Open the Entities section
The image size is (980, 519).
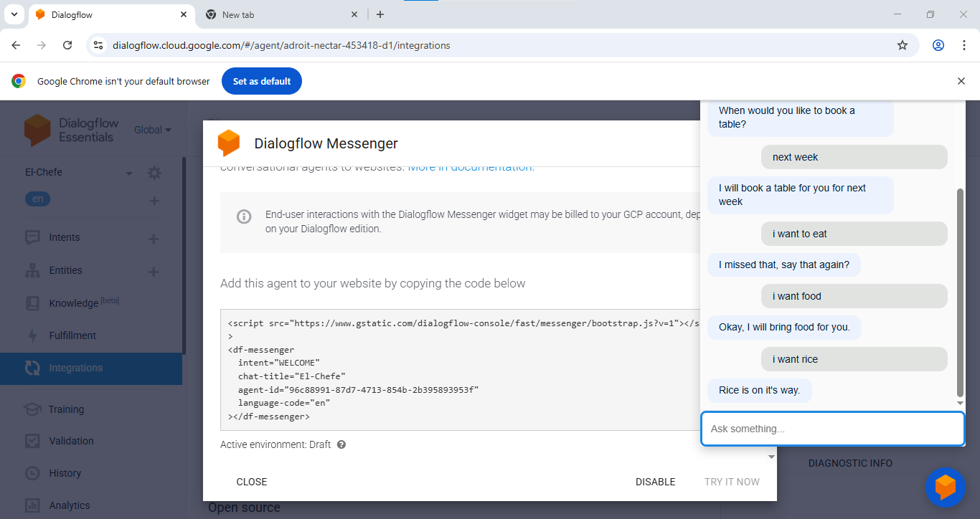(65, 271)
